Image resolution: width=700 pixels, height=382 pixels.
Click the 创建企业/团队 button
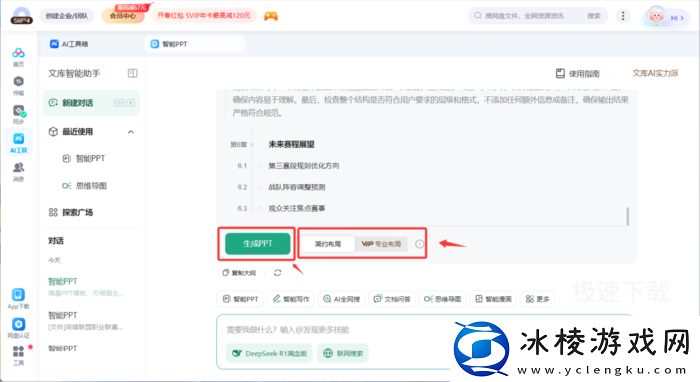click(67, 16)
